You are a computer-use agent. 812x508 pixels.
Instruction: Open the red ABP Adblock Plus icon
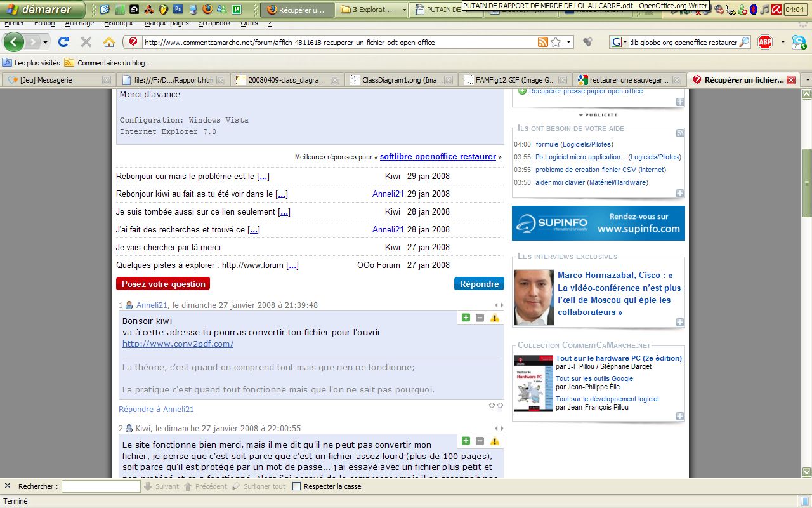(x=765, y=42)
